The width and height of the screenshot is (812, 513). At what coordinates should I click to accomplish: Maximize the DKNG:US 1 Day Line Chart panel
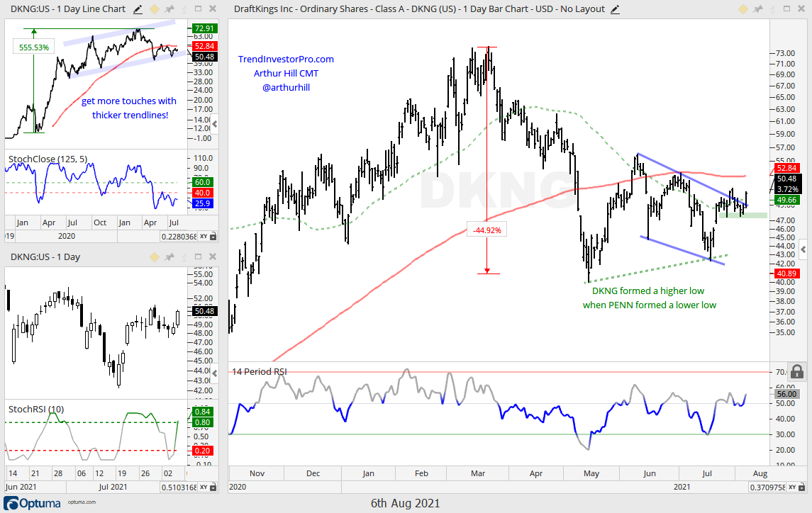[x=198, y=9]
